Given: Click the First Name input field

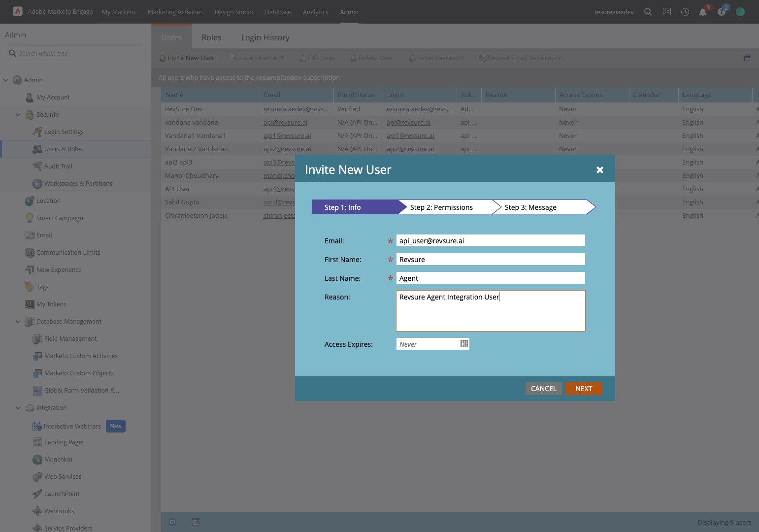Looking at the screenshot, I should pos(491,259).
